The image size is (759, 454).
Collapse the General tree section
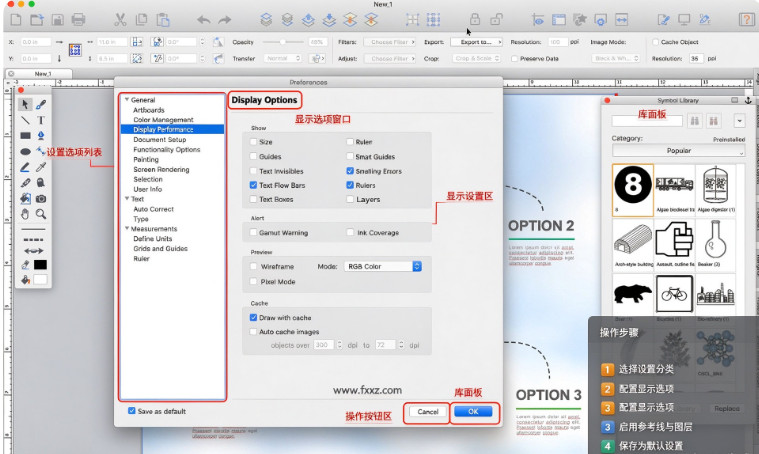[x=127, y=99]
